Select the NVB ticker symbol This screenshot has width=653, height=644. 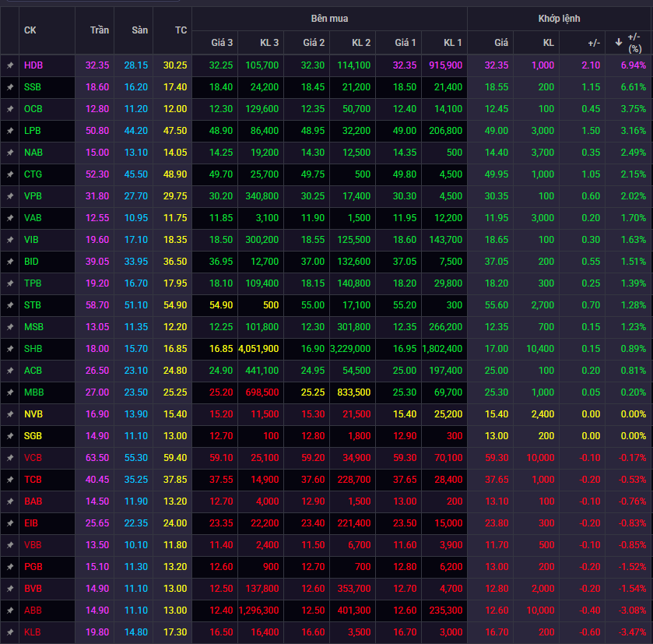pyautogui.click(x=33, y=414)
